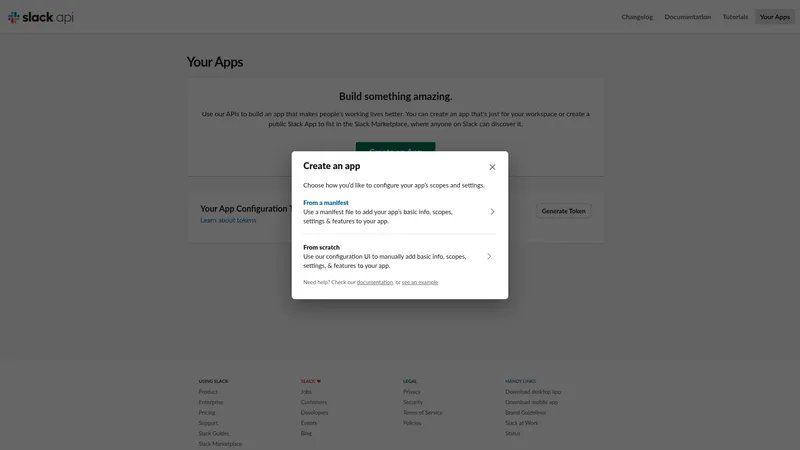
Task: Open the Status footer link
Action: point(513,433)
